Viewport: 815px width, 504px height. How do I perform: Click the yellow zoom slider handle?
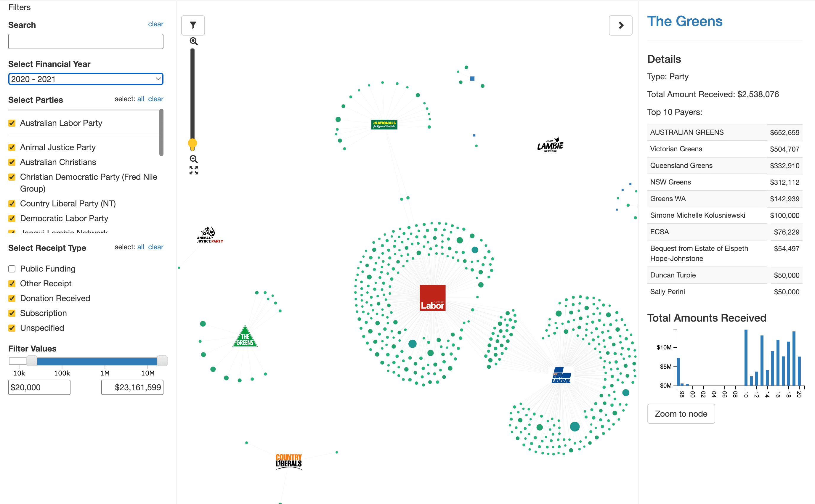click(192, 144)
